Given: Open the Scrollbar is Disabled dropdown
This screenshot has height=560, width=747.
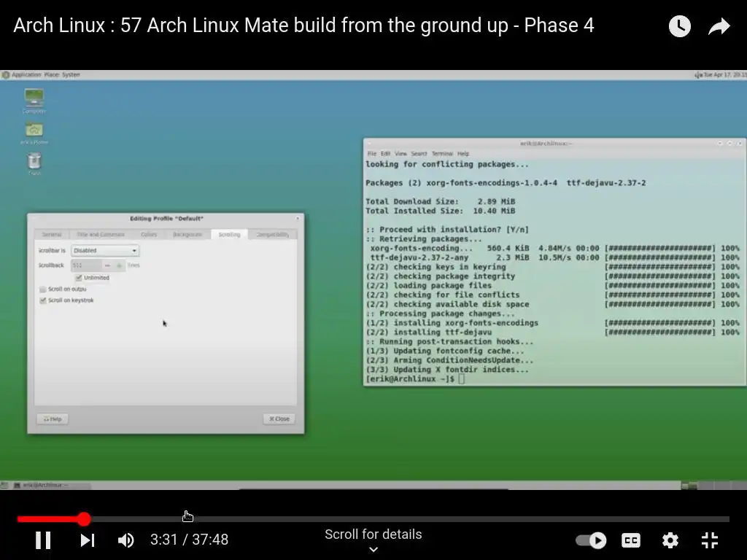Looking at the screenshot, I should 105,251.
